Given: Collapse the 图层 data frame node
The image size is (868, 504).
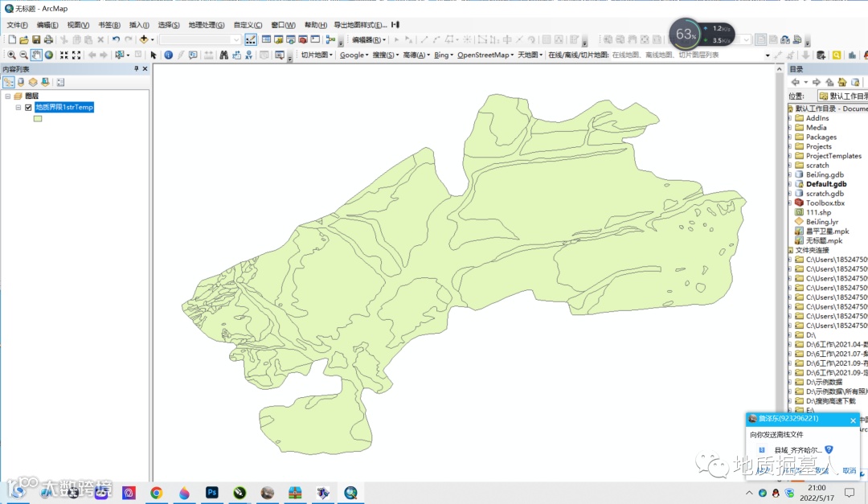Looking at the screenshot, I should [8, 96].
